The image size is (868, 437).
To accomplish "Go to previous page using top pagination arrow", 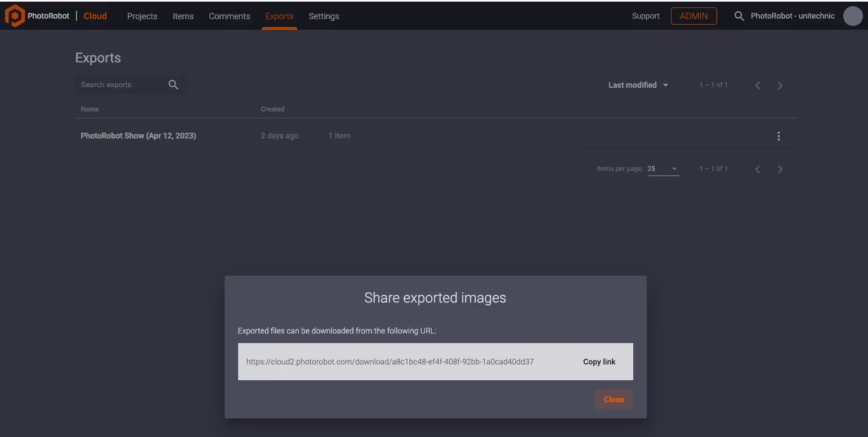I will [758, 85].
